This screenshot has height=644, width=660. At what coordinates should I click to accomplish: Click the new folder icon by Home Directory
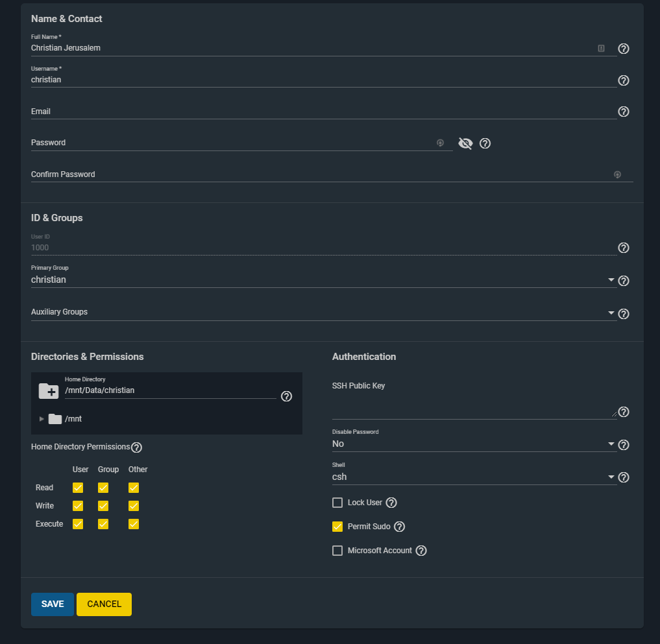pos(49,391)
